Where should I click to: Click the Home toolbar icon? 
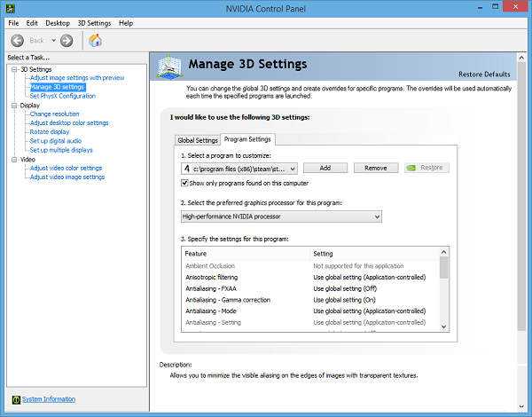pos(96,40)
